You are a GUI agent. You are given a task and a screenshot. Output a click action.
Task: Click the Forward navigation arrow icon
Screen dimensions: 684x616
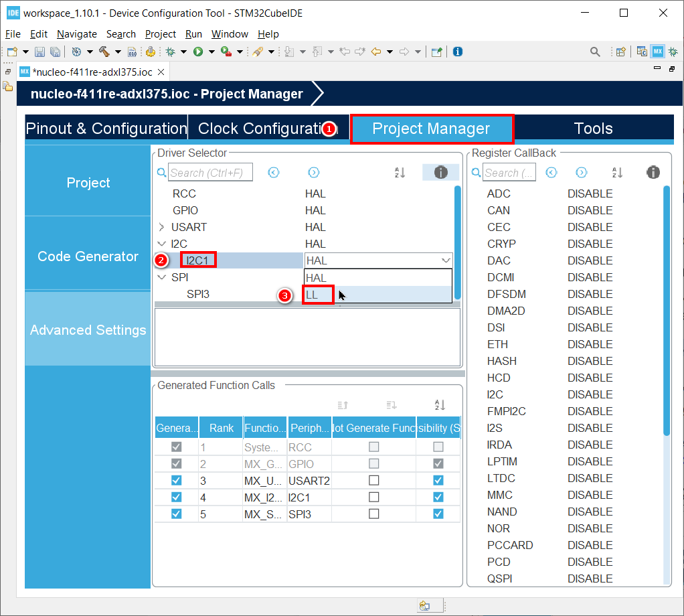pos(404,52)
